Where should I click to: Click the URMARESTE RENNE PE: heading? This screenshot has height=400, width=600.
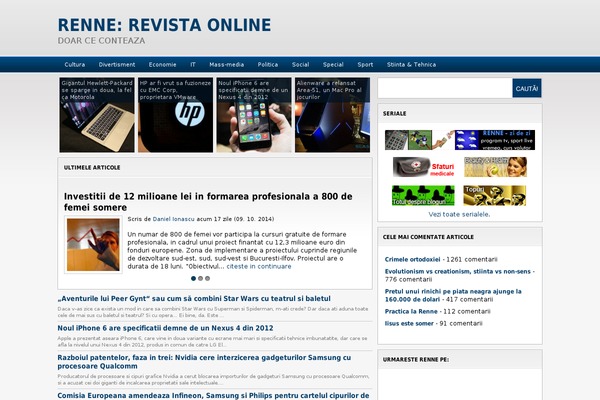[x=416, y=360]
